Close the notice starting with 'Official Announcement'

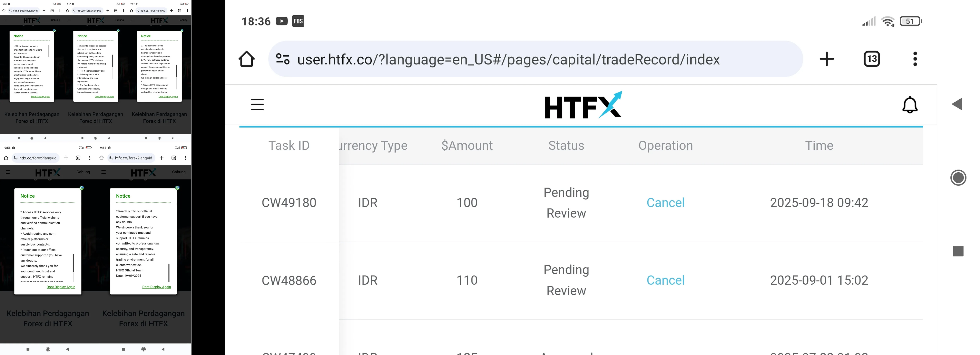pyautogui.click(x=54, y=31)
